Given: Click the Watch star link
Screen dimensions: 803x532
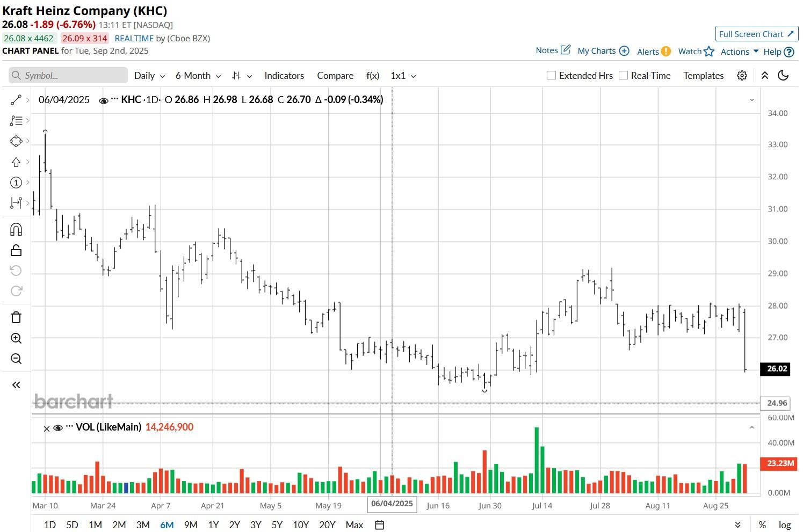Looking at the screenshot, I should click(696, 52).
